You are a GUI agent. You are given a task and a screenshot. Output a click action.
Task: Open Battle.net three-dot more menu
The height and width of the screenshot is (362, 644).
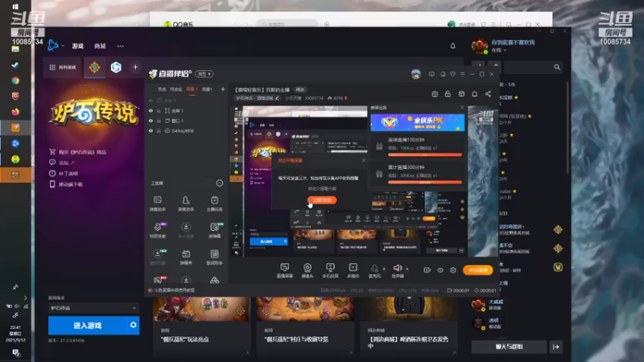[x=120, y=46]
